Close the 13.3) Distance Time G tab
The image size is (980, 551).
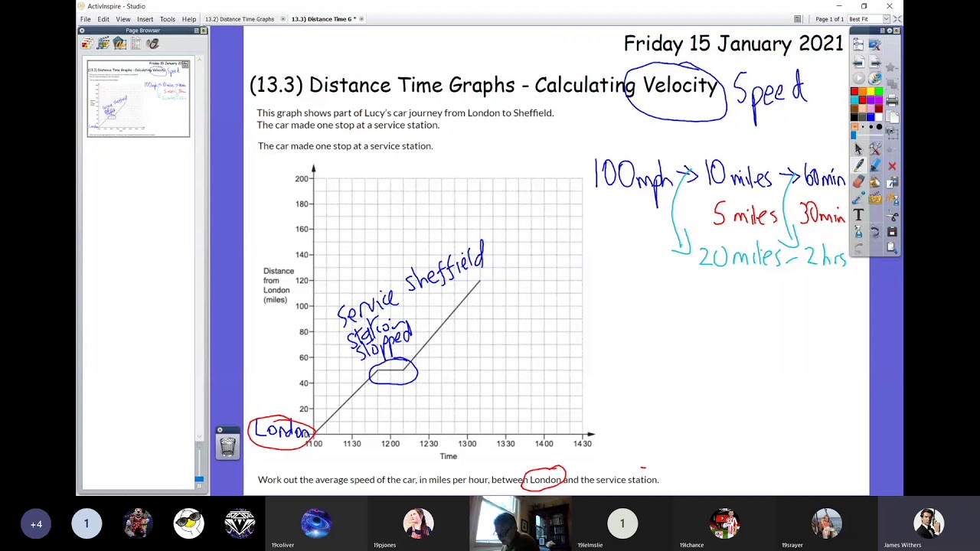pyautogui.click(x=361, y=19)
